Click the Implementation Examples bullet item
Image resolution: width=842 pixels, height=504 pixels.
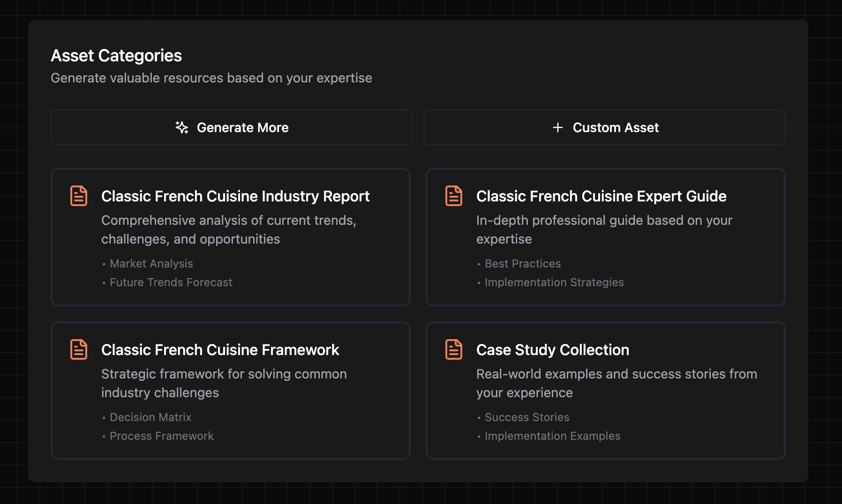tap(552, 436)
